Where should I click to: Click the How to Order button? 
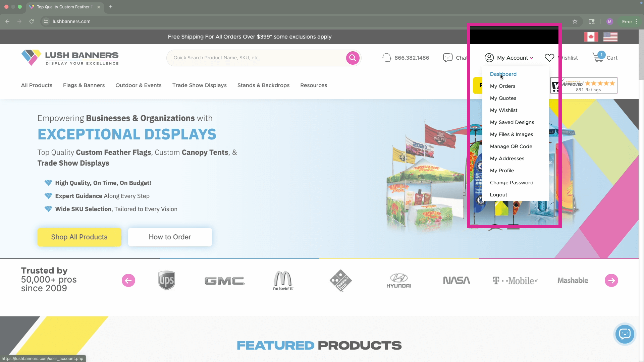click(x=170, y=237)
